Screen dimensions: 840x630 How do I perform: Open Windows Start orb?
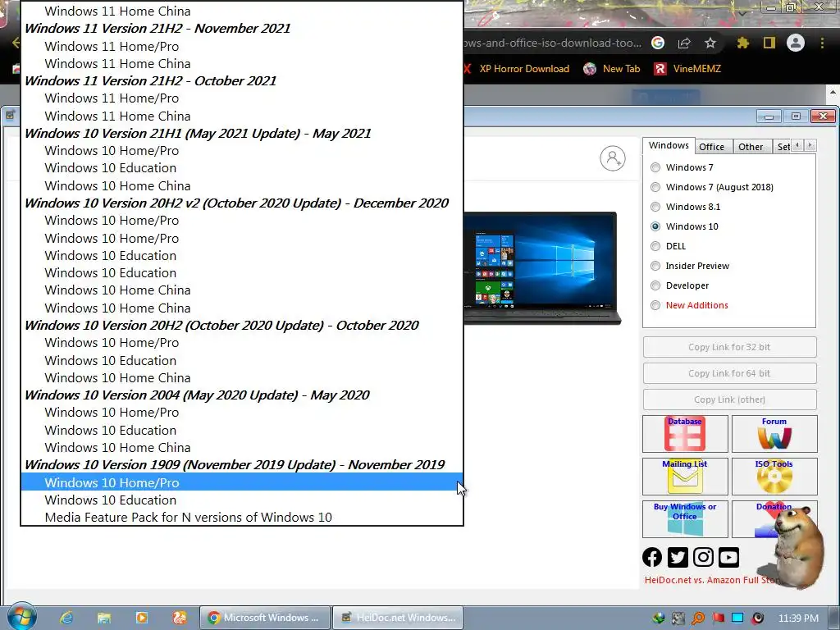tap(22, 616)
